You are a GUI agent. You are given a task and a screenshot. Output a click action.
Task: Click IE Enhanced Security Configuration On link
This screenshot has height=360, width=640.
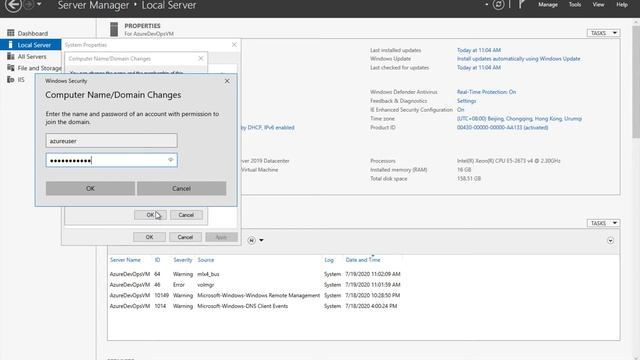pos(460,110)
